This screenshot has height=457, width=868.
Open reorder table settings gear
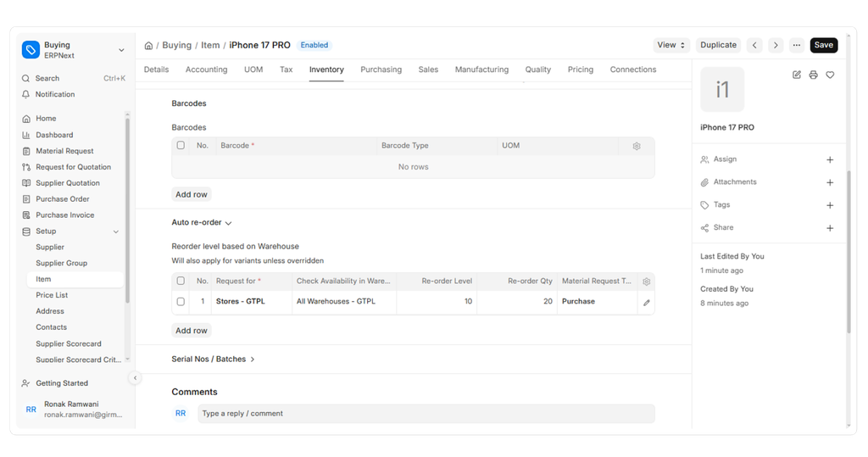[646, 281]
